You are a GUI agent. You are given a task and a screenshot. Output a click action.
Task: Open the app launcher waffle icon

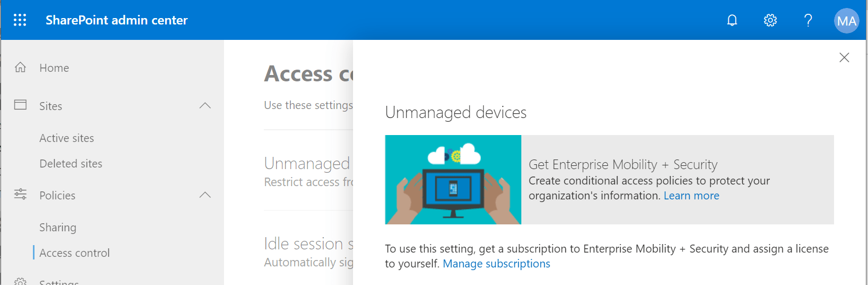click(x=20, y=20)
